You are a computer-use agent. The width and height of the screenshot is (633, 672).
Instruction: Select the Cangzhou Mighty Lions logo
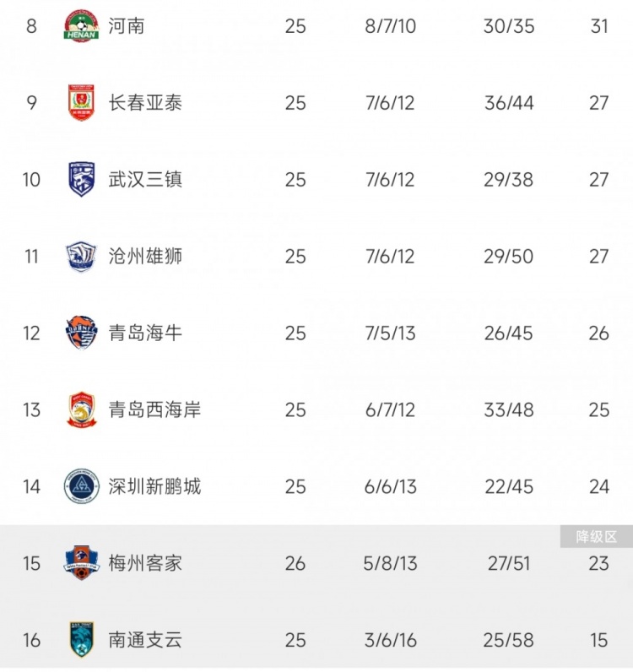point(82,257)
